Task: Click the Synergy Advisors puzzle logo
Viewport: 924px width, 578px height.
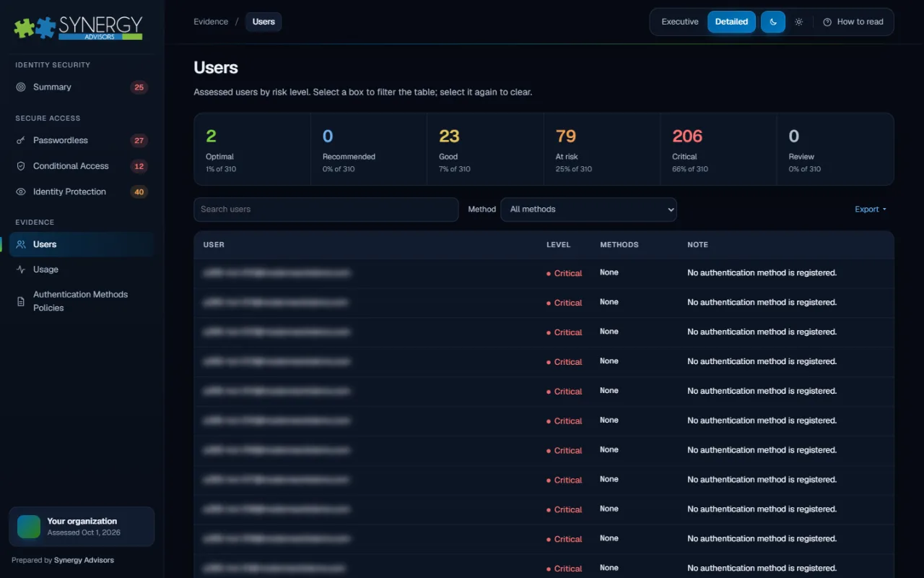Action: (79, 27)
